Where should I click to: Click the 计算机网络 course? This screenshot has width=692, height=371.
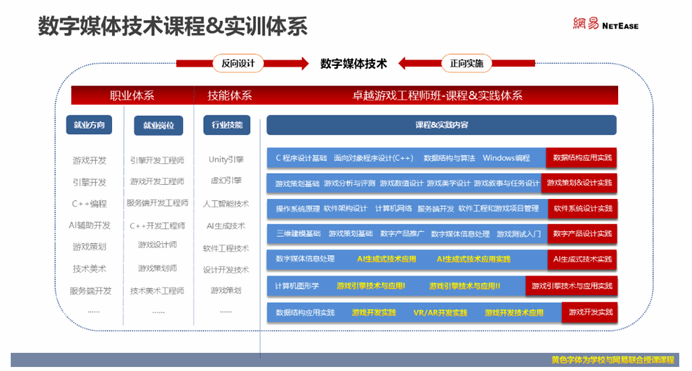click(x=394, y=208)
